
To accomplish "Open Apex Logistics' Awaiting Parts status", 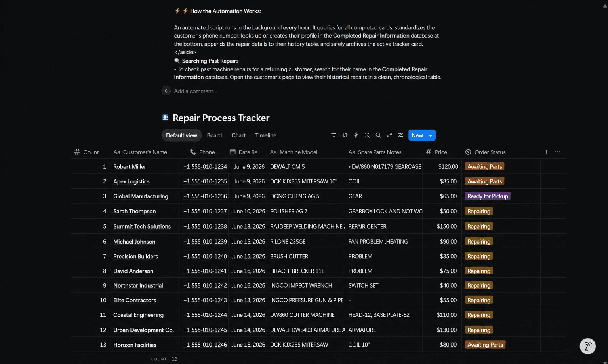I will 484,181.
